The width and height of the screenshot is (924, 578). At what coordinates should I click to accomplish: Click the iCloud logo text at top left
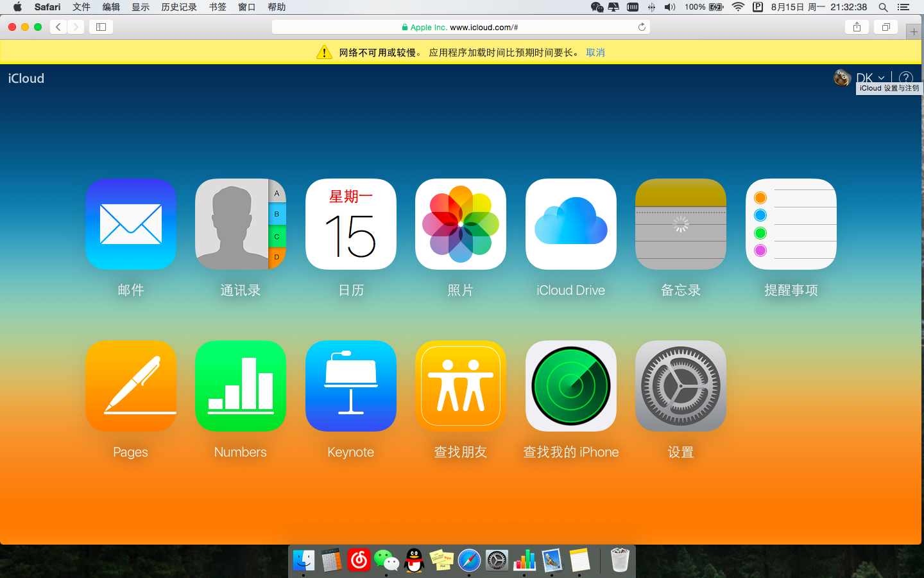point(26,78)
